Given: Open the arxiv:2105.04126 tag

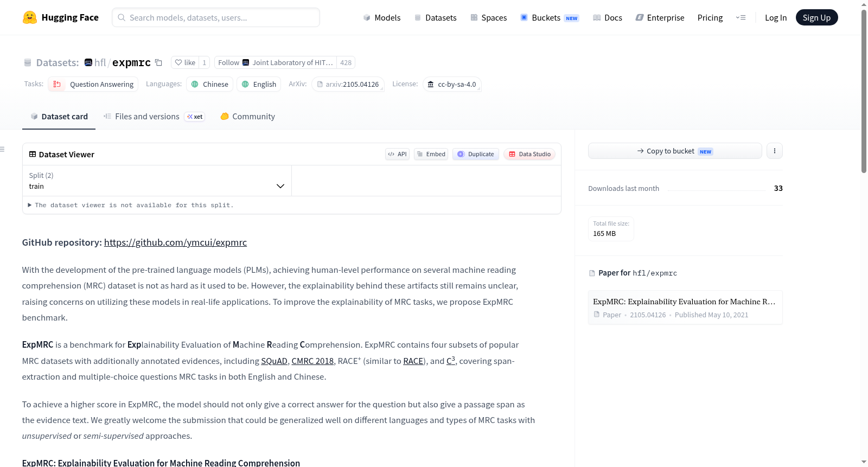Looking at the screenshot, I should [348, 84].
